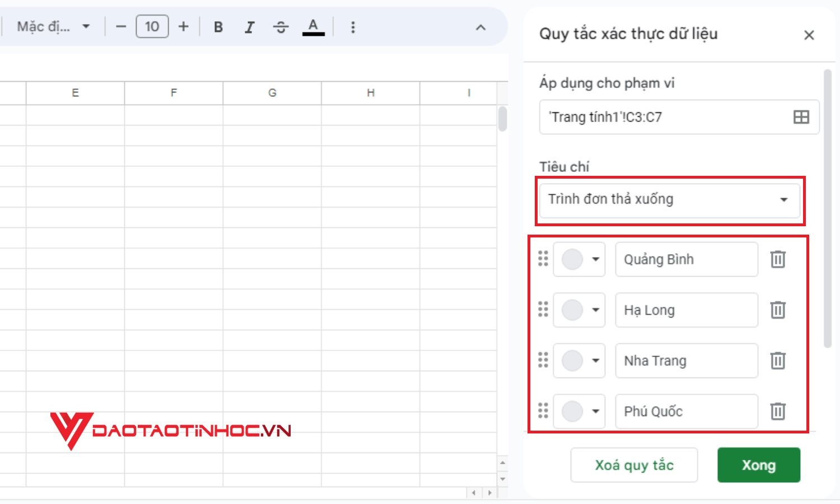Edit the Phú Quốc option field
Viewport: 840px width, 504px height.
pyautogui.click(x=687, y=411)
